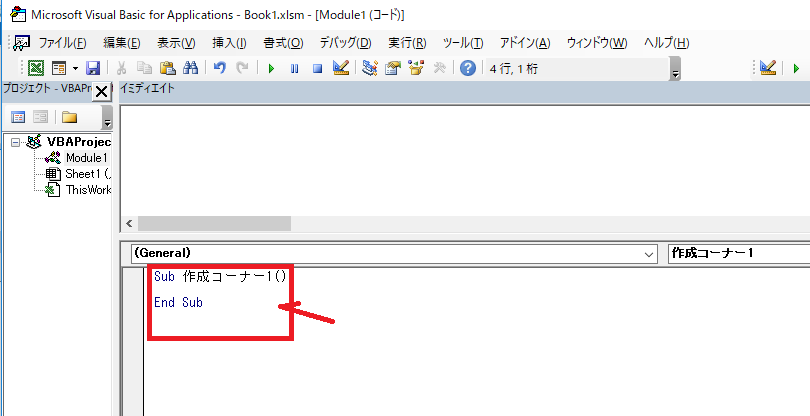Open the Object Browser toolbar icon
This screenshot has width=810, height=416.
pos(416,68)
